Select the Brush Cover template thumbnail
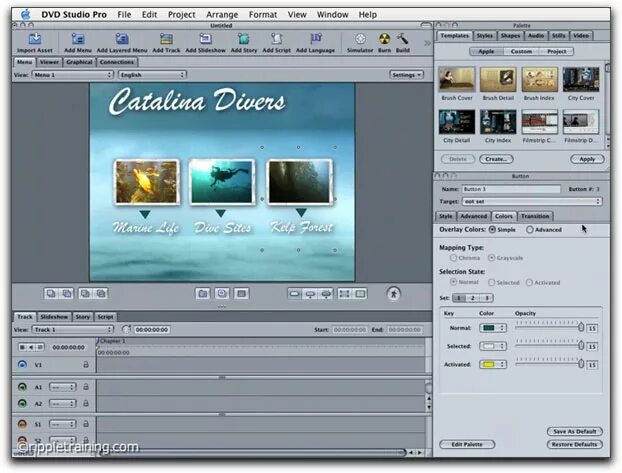622x473 pixels. [x=457, y=79]
